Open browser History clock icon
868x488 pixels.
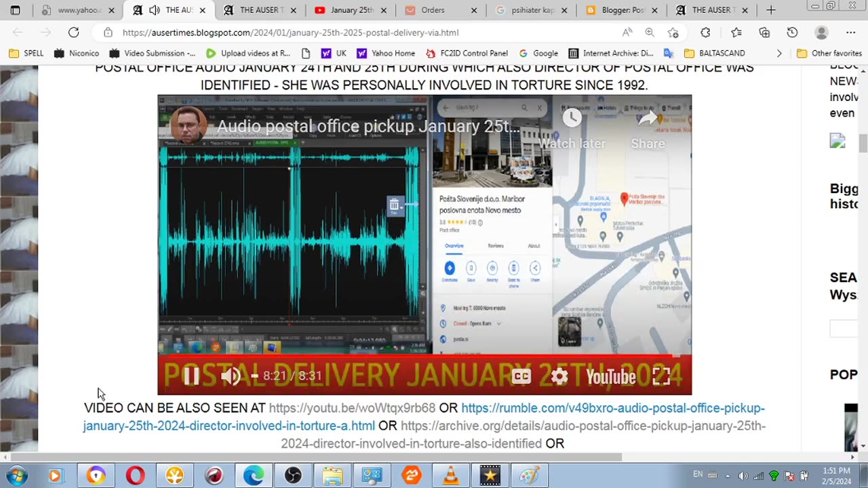pyautogui.click(x=792, y=33)
